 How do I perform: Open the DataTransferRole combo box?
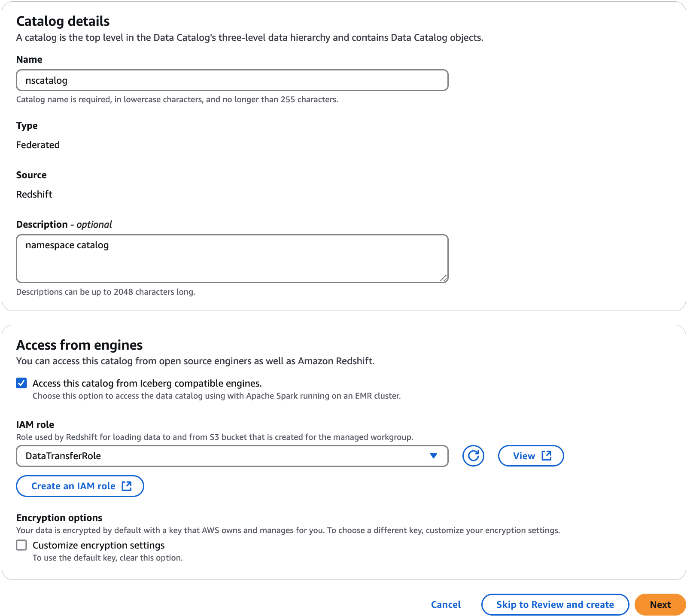coord(232,456)
